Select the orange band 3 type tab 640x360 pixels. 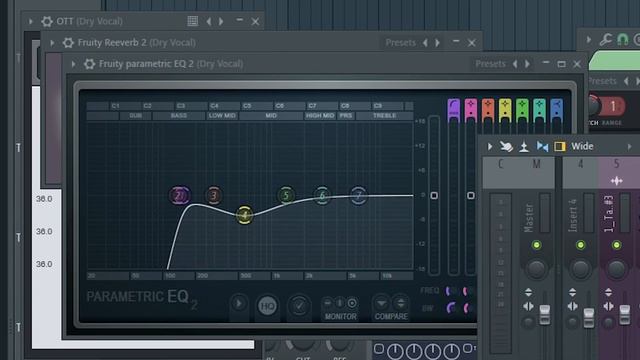coord(488,109)
